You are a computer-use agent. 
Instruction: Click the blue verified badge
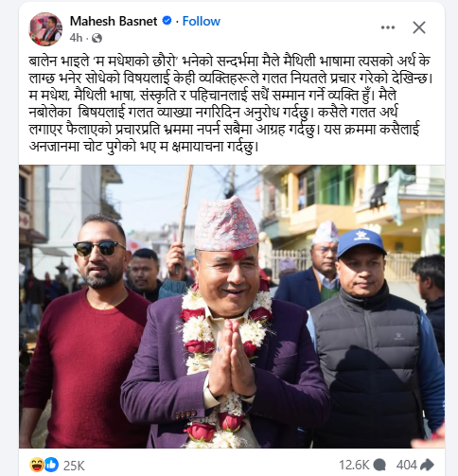pos(167,21)
